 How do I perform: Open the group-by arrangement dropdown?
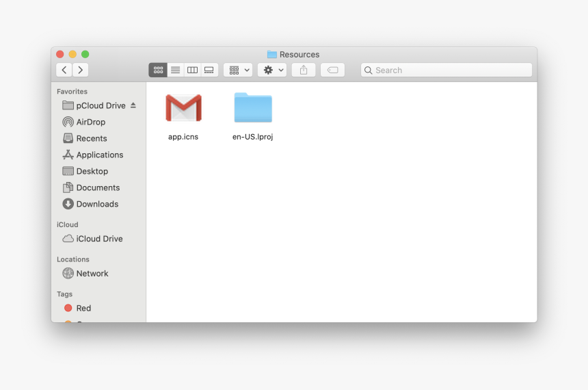click(238, 70)
